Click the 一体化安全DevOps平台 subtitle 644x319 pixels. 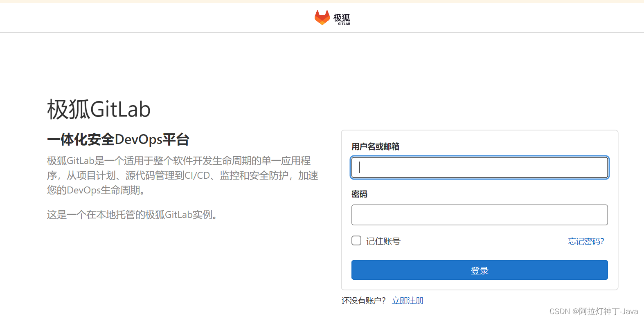tap(118, 139)
